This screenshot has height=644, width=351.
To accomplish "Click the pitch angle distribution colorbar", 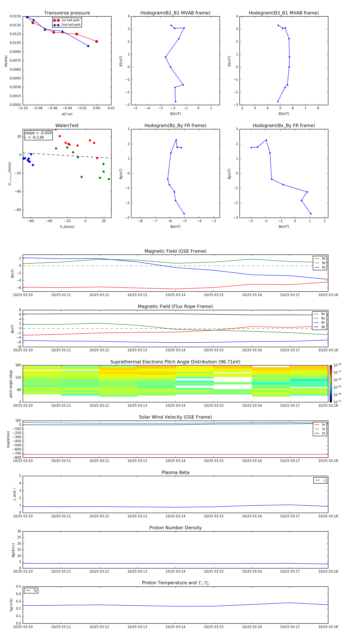I will pyautogui.click(x=331, y=383).
